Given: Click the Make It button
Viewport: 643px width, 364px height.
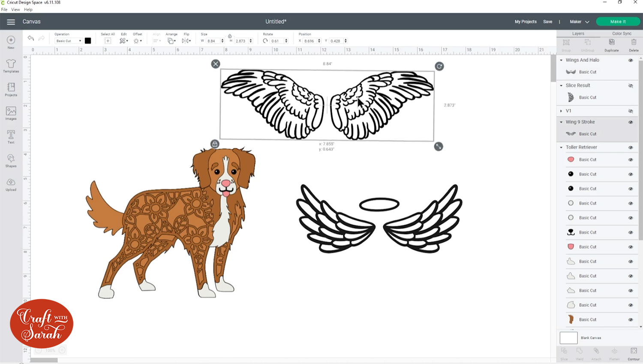Looking at the screenshot, I should (x=618, y=21).
